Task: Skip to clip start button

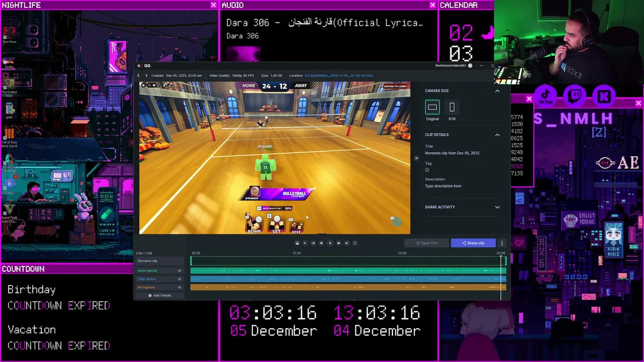Action: click(x=313, y=243)
